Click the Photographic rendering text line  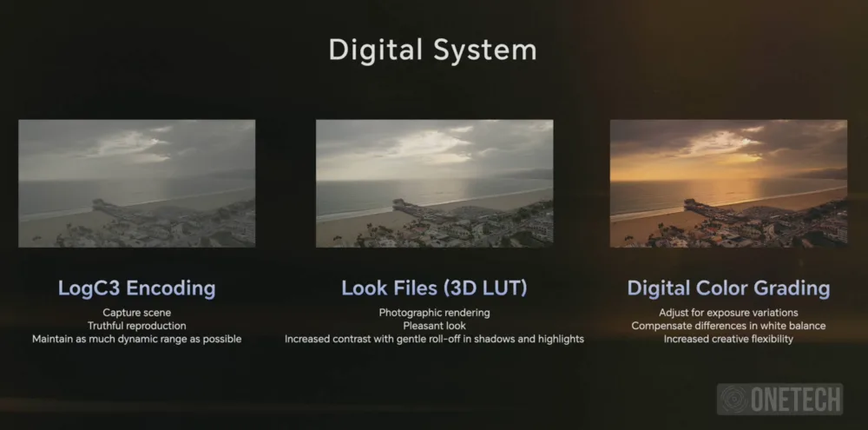pos(435,313)
